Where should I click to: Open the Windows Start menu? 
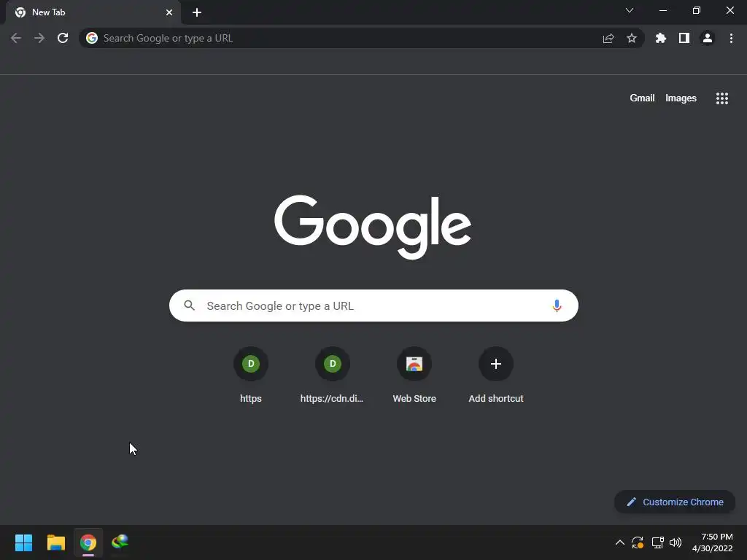tap(23, 542)
